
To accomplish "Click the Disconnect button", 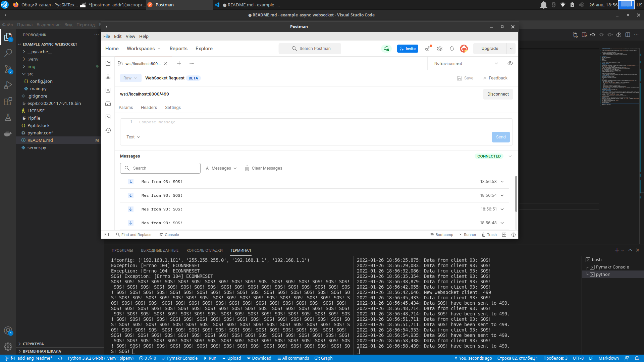I will 498,94.
